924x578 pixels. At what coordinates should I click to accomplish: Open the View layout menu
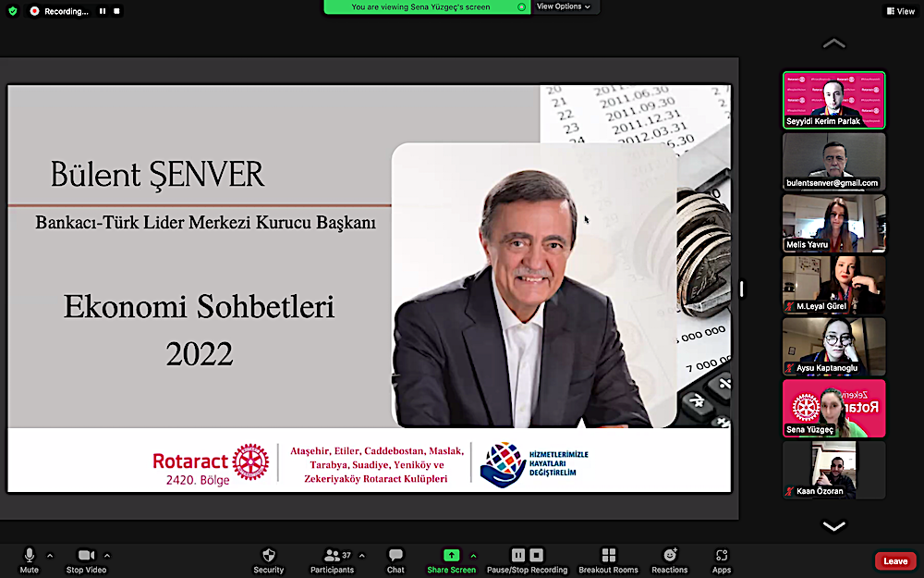[x=901, y=11]
